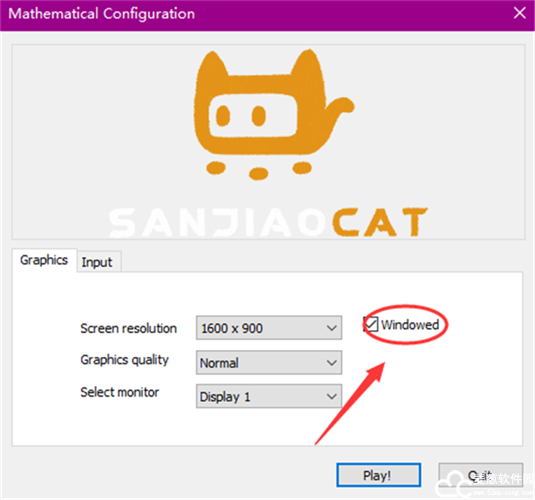Screen dimensions: 535x500
Task: Click the orange cat logo image
Action: point(274,115)
